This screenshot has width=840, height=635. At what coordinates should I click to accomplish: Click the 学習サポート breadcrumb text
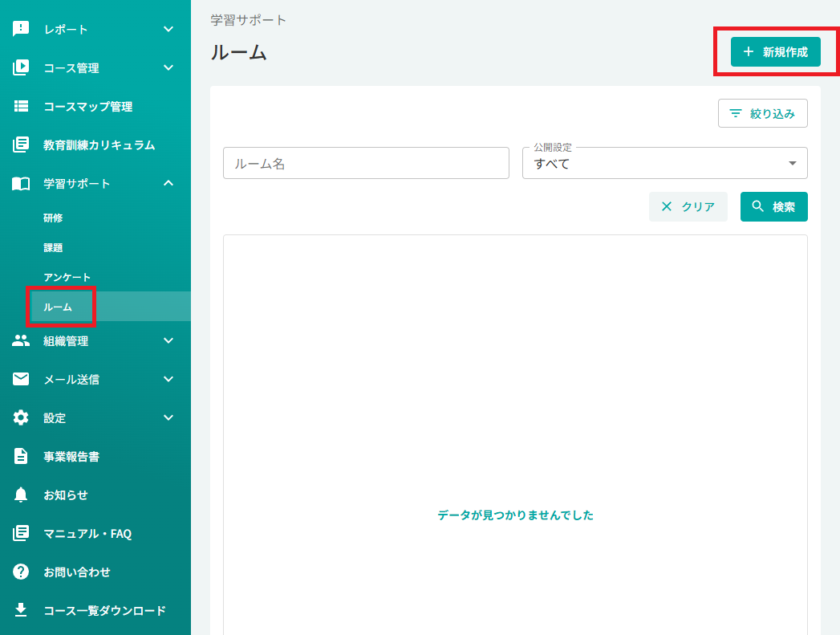pos(248,20)
